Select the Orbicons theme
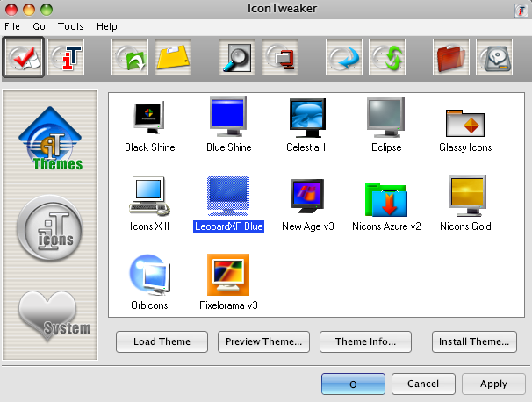The height and width of the screenshot is (402, 532). pos(149,283)
